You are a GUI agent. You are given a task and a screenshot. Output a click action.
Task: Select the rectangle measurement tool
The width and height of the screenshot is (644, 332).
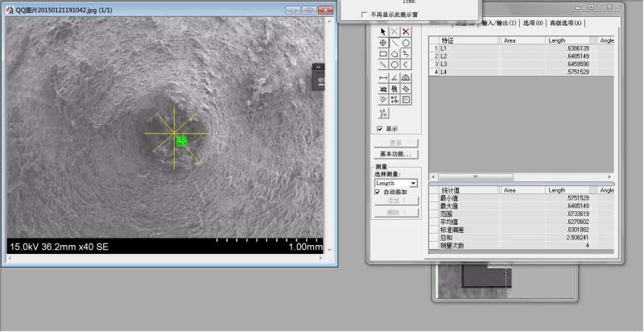[383, 54]
